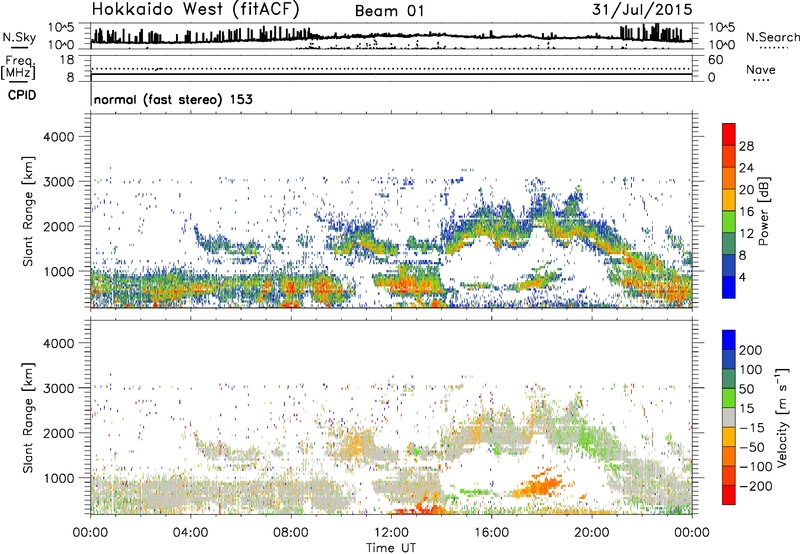Select the orange 20–24 dB Power colorbar segment
Viewport: 800px width, 554px height.
click(729, 179)
